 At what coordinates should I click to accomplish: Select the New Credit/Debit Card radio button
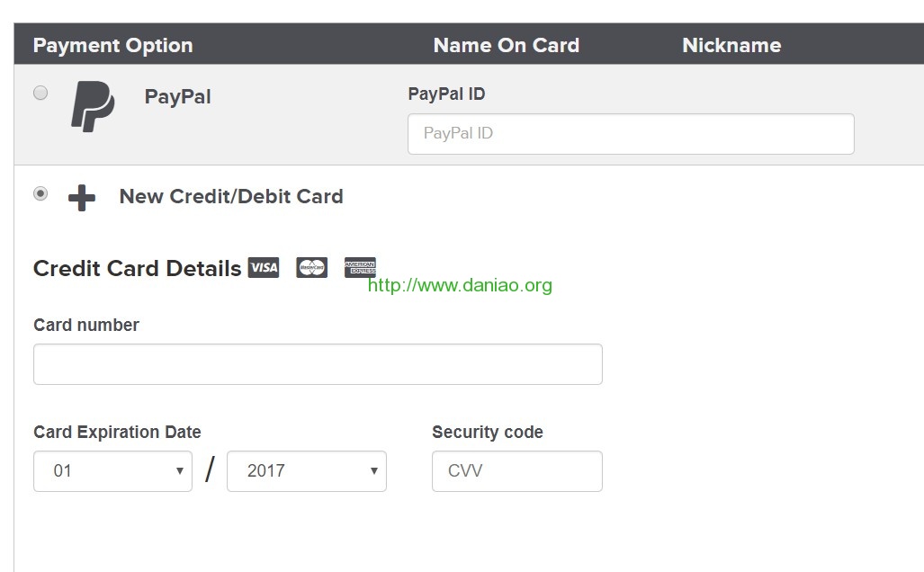(40, 193)
